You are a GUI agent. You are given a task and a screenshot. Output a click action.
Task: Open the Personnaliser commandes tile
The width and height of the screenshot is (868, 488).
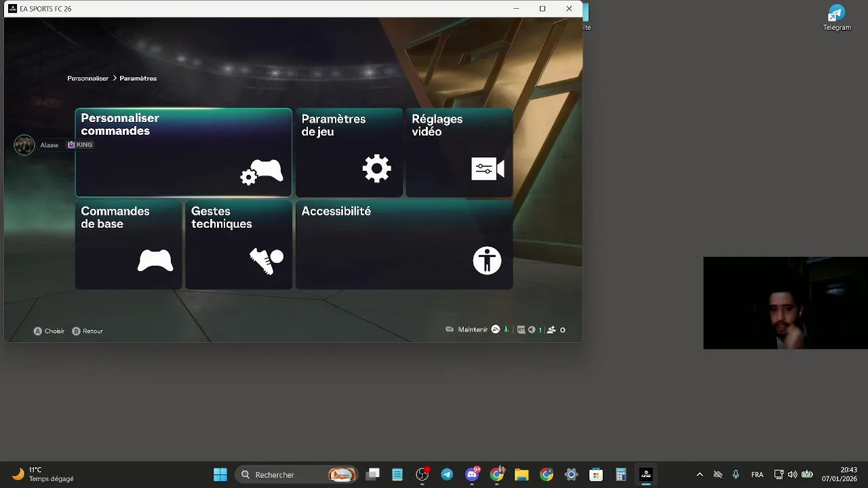(183, 152)
